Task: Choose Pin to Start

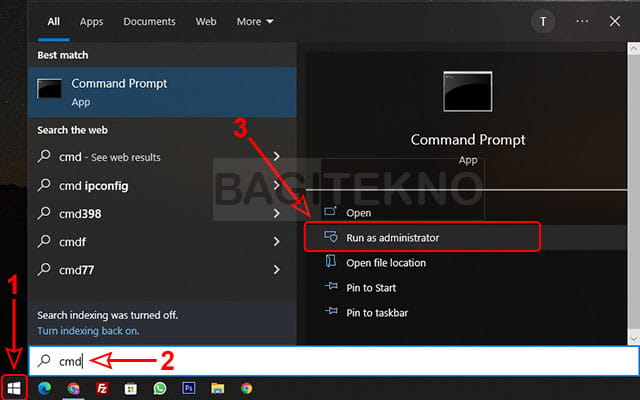Action: click(x=371, y=288)
